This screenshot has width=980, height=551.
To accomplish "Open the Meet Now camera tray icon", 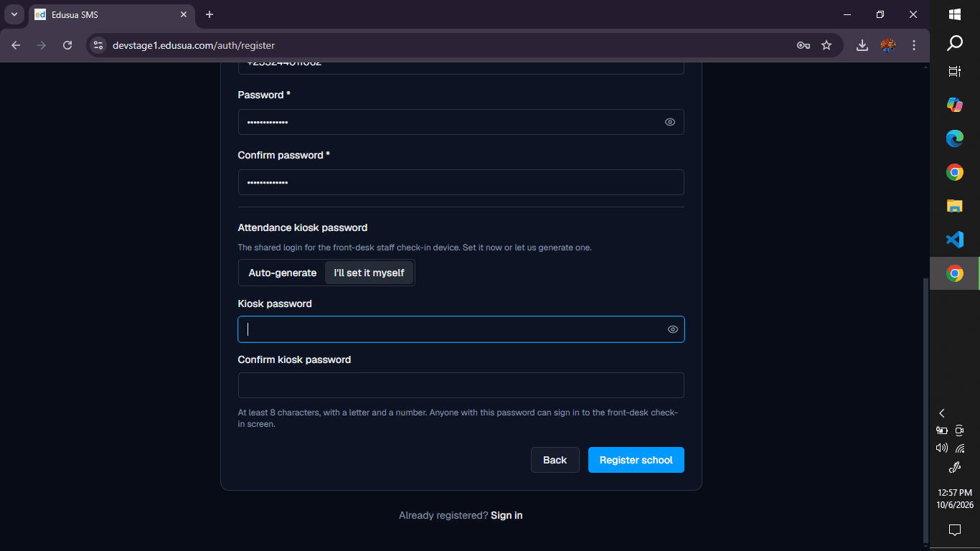I will click(960, 431).
